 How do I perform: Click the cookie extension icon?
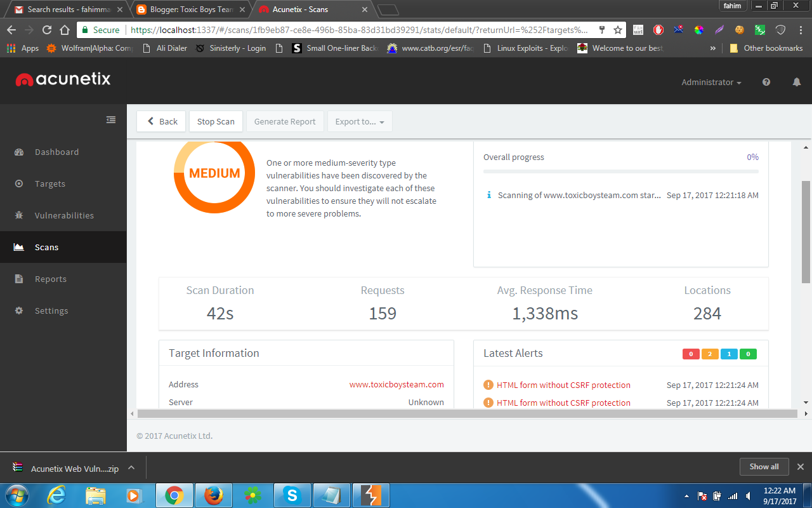(740, 30)
